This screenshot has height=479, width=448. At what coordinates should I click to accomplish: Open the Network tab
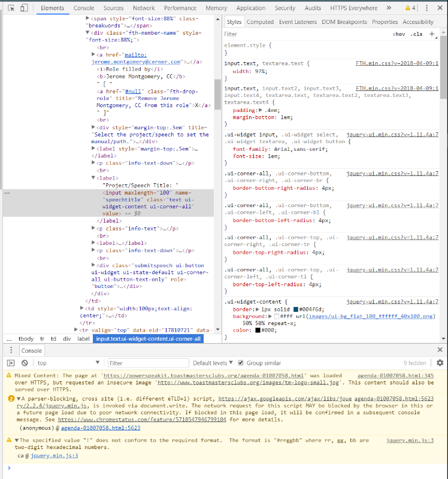pos(144,8)
